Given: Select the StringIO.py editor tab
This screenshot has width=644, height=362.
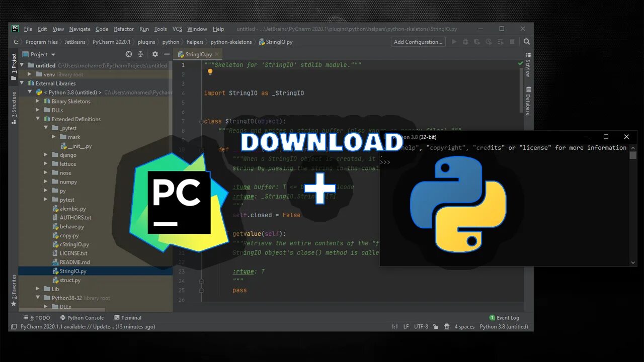Looking at the screenshot, I should tap(198, 54).
